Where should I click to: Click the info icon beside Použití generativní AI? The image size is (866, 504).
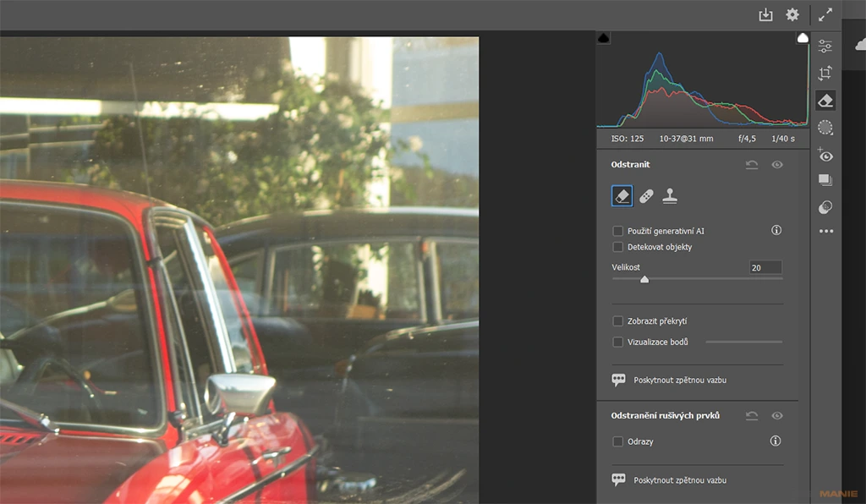click(776, 230)
